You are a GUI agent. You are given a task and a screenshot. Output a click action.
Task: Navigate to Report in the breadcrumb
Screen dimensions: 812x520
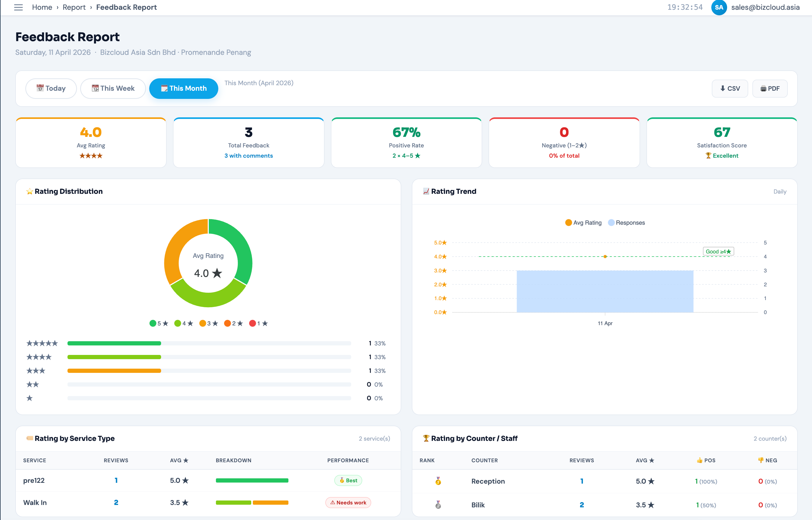tap(74, 7)
